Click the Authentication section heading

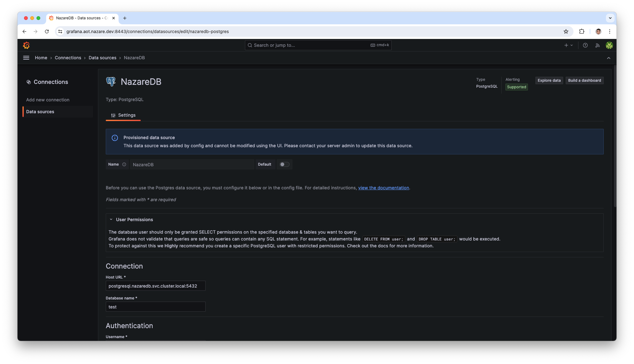pyautogui.click(x=129, y=326)
